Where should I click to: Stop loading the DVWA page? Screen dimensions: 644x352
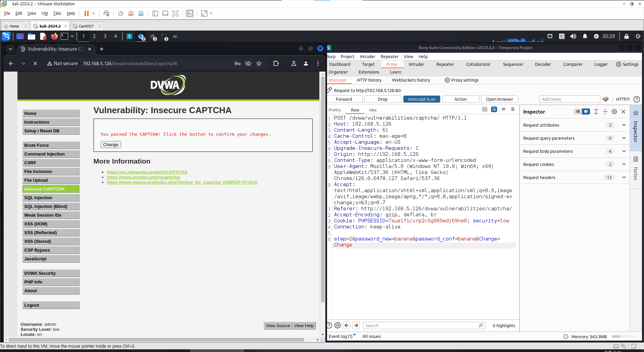tap(35, 63)
